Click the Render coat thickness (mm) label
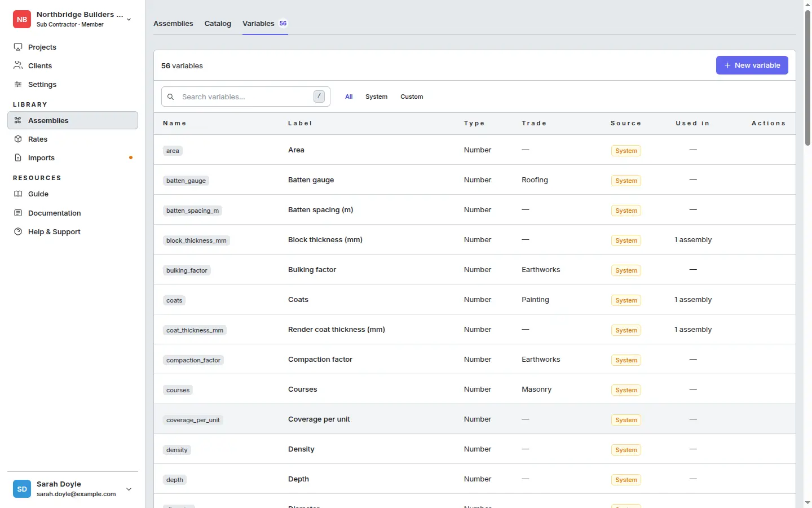The image size is (812, 508). pyautogui.click(x=337, y=329)
